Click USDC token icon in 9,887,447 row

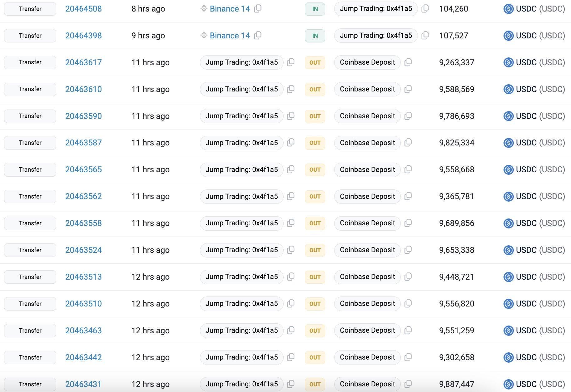[x=509, y=384]
